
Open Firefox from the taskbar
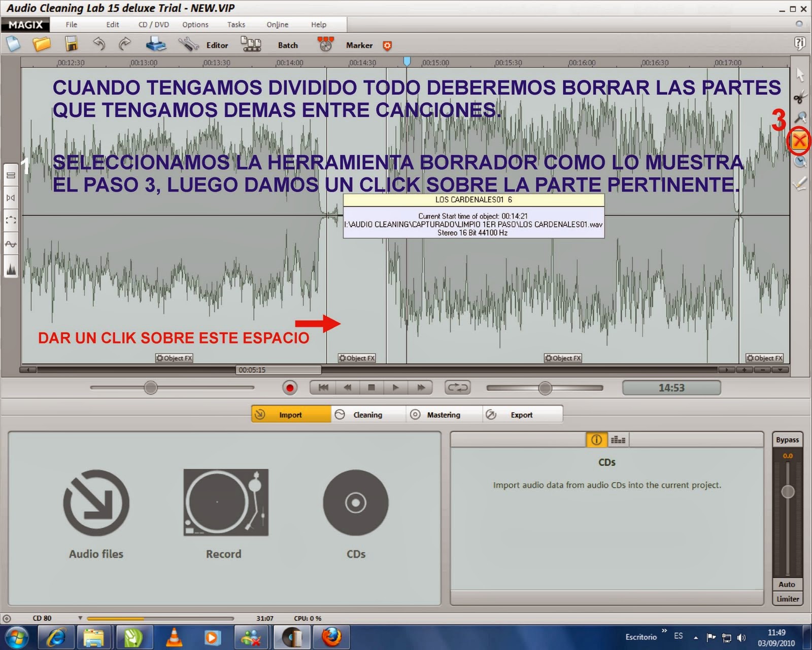(331, 637)
